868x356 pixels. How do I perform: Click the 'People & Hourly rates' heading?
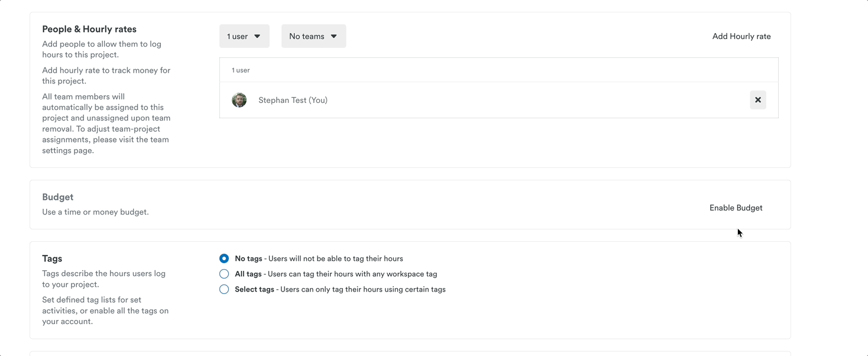(89, 29)
